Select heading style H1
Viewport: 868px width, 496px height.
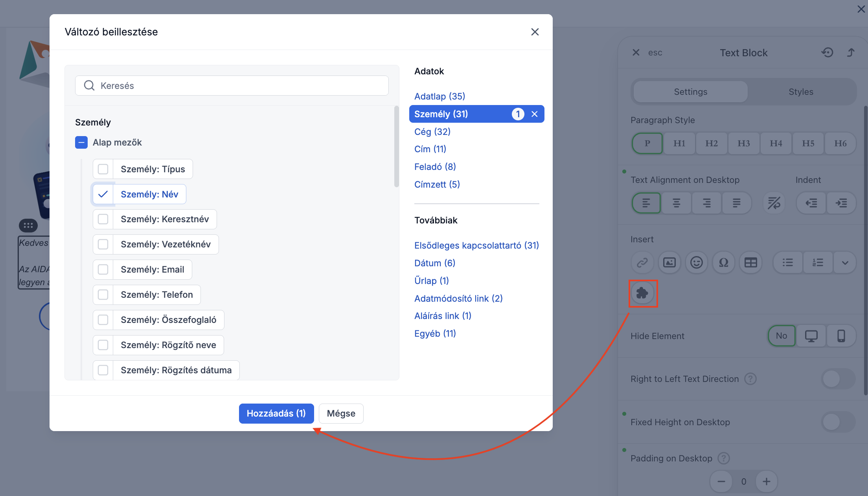(679, 143)
